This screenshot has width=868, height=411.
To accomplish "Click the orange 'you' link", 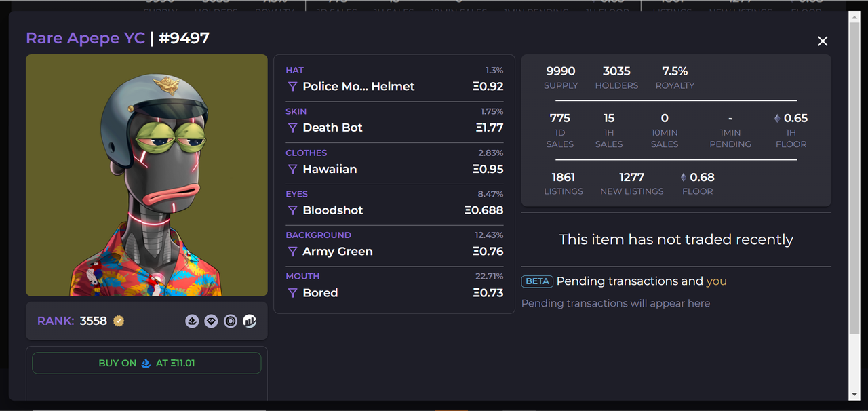I will [716, 281].
